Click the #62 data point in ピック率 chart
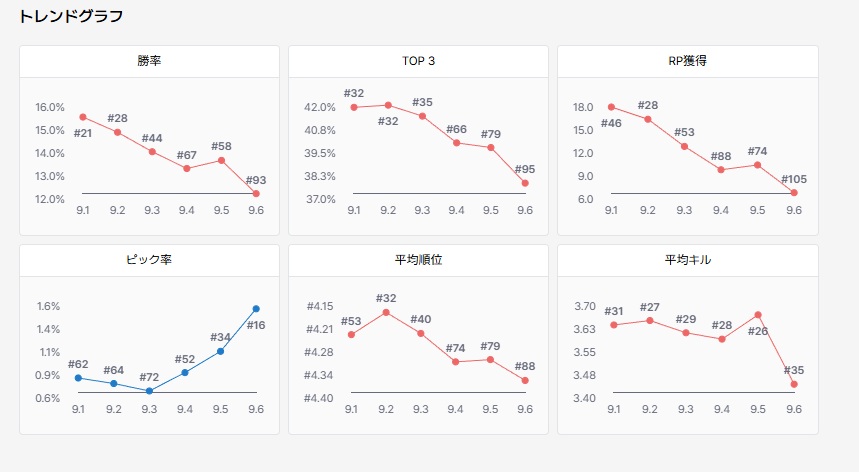859x472 pixels. pyautogui.click(x=79, y=377)
